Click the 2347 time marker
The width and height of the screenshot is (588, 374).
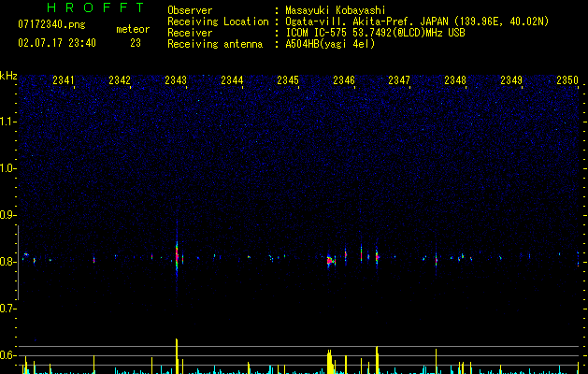(x=399, y=80)
